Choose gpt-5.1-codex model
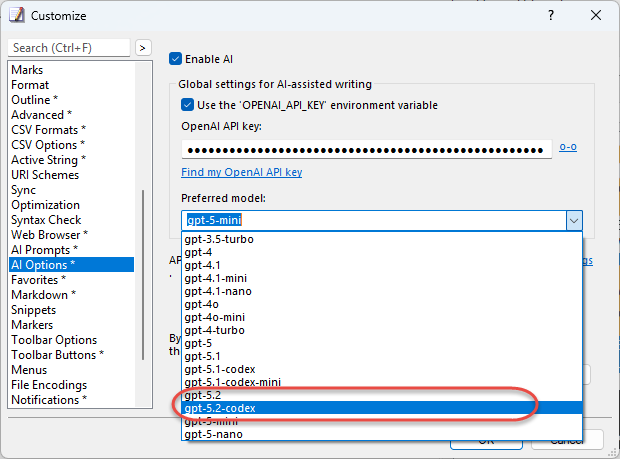Image resolution: width=620 pixels, height=459 pixels. point(382,369)
